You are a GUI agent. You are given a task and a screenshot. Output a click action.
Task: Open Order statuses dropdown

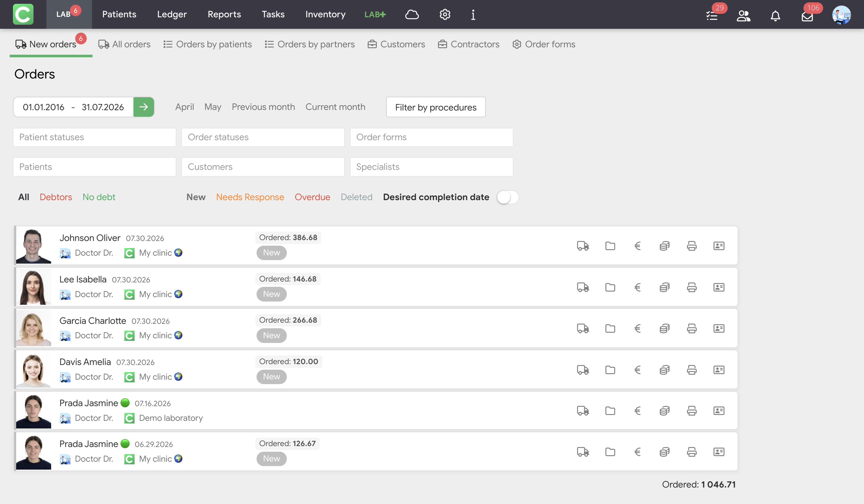pyautogui.click(x=263, y=137)
